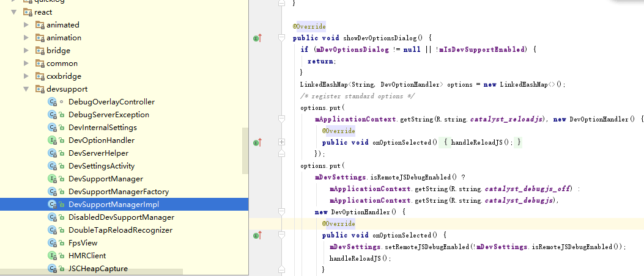Screen dimensions: 644x276
Task: Click the catalyst_debugjs_off string reference
Action: [x=528, y=189]
